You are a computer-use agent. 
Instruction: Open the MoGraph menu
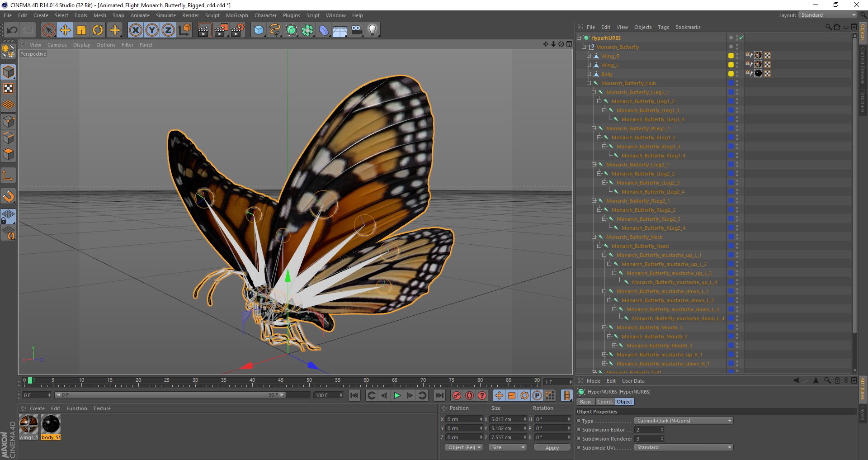(237, 15)
